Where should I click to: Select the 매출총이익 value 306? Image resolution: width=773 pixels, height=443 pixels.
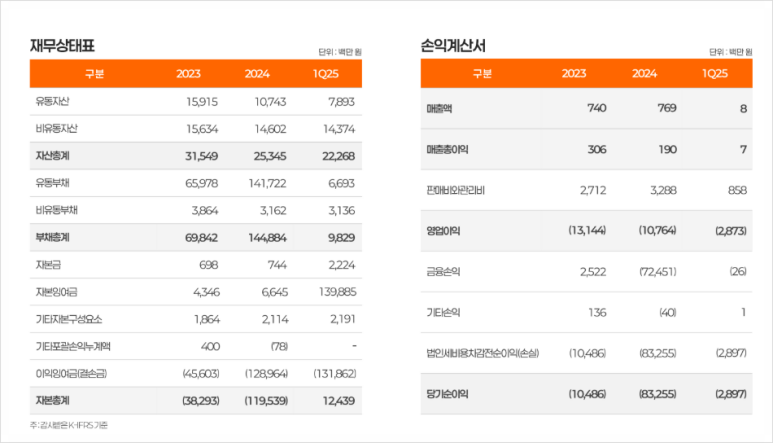[x=597, y=149]
